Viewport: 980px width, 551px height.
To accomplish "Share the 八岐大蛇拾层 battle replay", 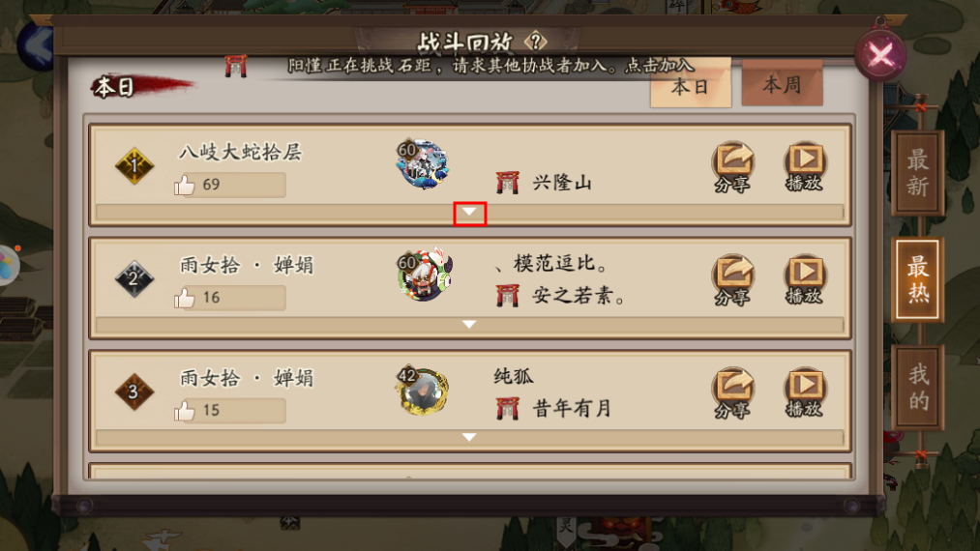I will [x=732, y=166].
